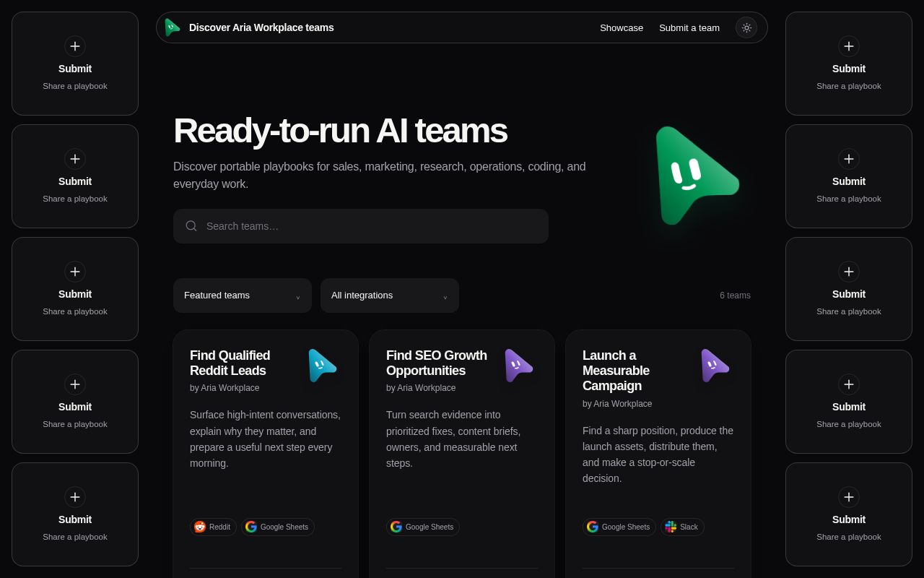This screenshot has width=924, height=578.
Task: Open the Find Qualified Reddit Leads team
Action: tap(230, 363)
